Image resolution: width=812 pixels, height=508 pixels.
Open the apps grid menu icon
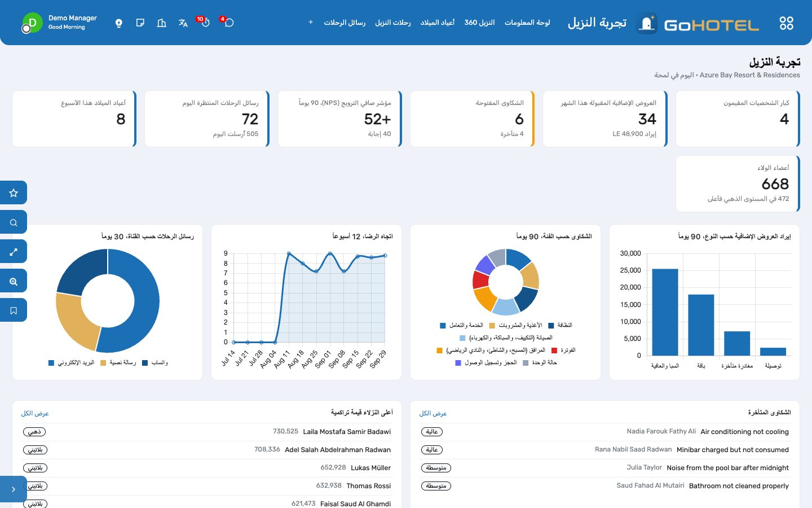pos(786,23)
